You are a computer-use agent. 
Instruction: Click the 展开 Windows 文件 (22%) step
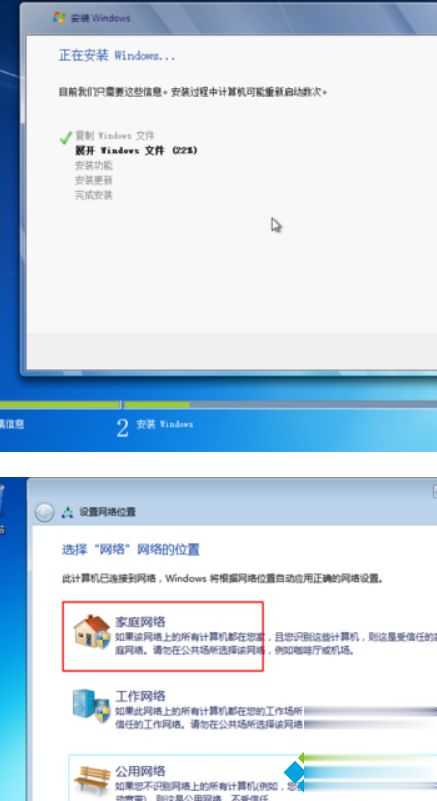[x=136, y=150]
